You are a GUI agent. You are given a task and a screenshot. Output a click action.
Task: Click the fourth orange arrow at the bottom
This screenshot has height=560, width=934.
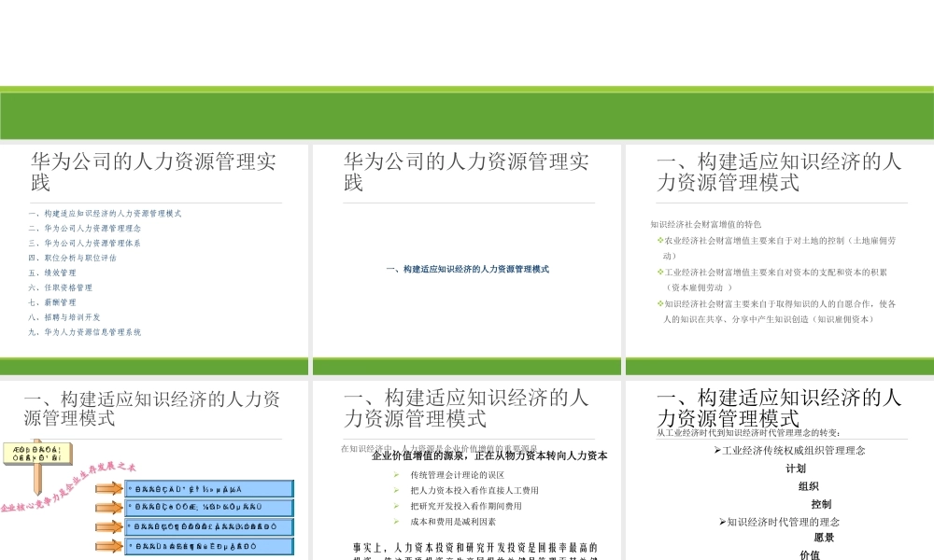click(x=108, y=546)
